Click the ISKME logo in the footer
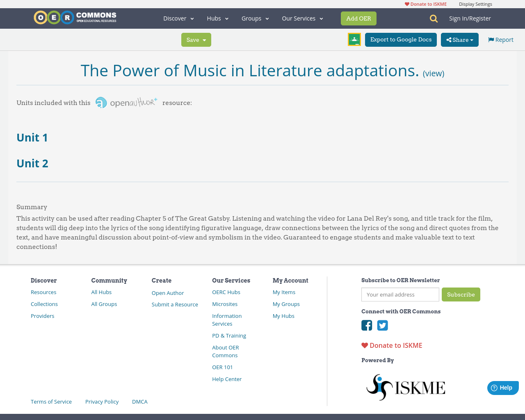This screenshot has height=420, width=525. point(405,386)
